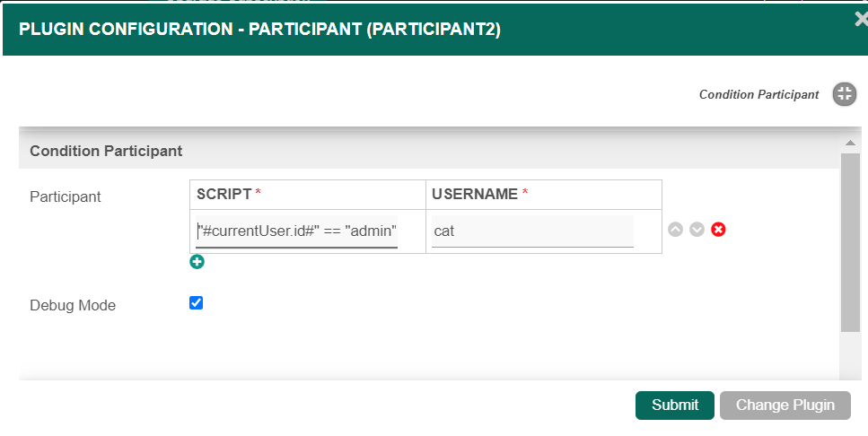This screenshot has height=436, width=868.
Task: Click the Participant field label
Action: 66,196
